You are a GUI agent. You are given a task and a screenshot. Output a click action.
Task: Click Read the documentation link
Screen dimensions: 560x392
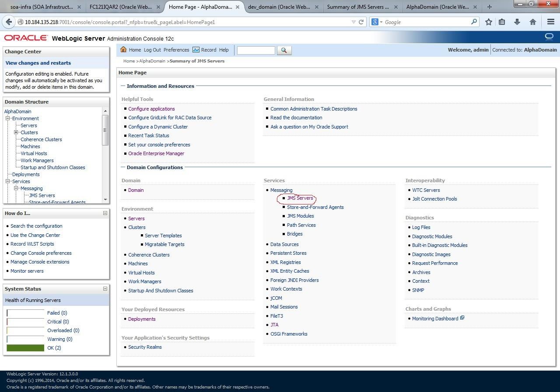point(296,118)
